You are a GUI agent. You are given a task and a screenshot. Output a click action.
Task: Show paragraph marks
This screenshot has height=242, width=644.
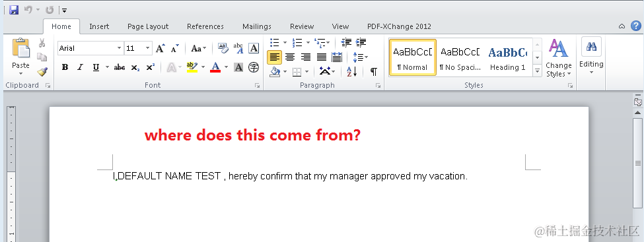373,72
